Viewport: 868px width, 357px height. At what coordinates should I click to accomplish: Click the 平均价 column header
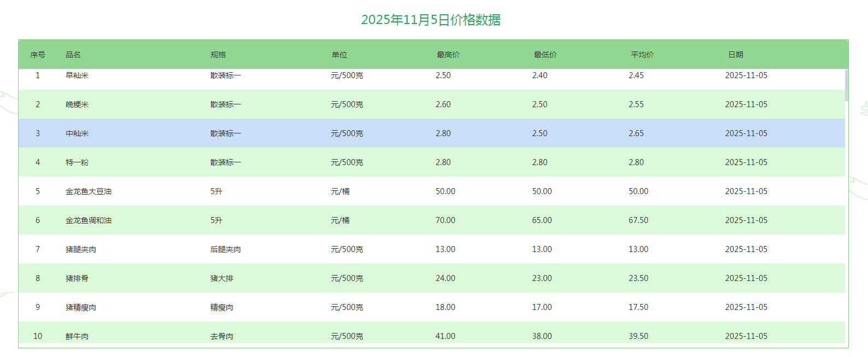click(x=642, y=55)
